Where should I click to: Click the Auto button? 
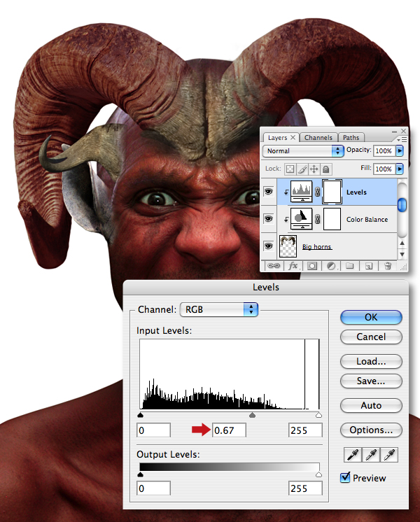tap(371, 405)
